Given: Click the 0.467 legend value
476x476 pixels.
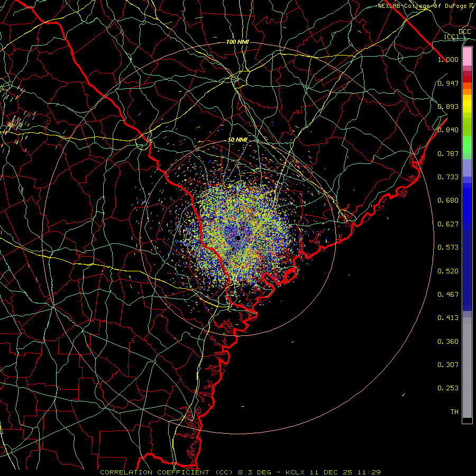Looking at the screenshot, I should tap(448, 295).
